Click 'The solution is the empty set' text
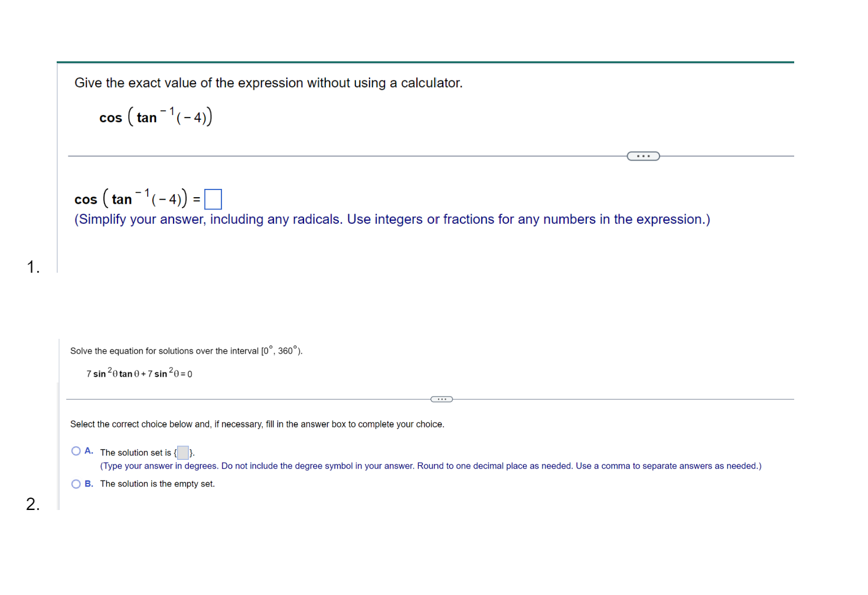Image resolution: width=868 pixels, height=595 pixels. click(x=157, y=483)
